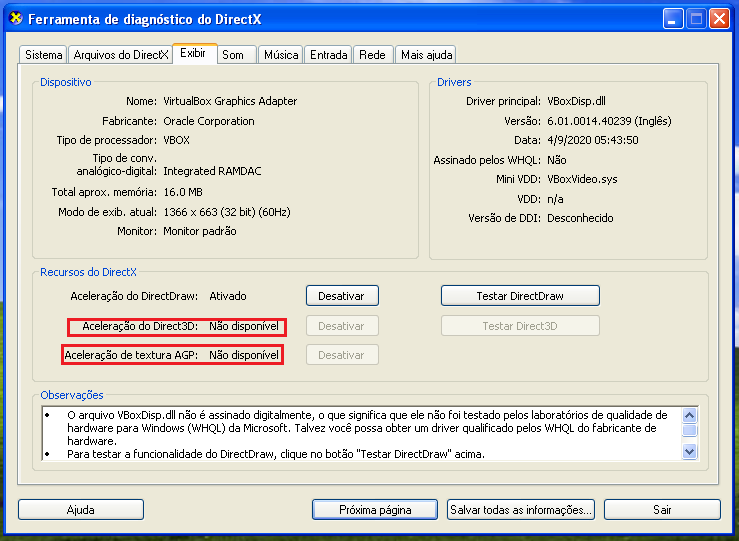
Task: Click the Ativado DirectDraw status
Action: (x=228, y=296)
